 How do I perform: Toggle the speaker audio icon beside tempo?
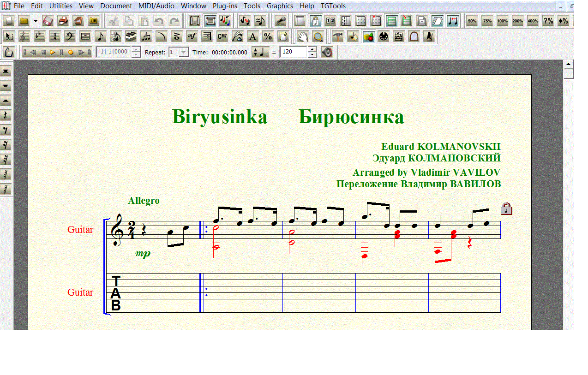327,52
